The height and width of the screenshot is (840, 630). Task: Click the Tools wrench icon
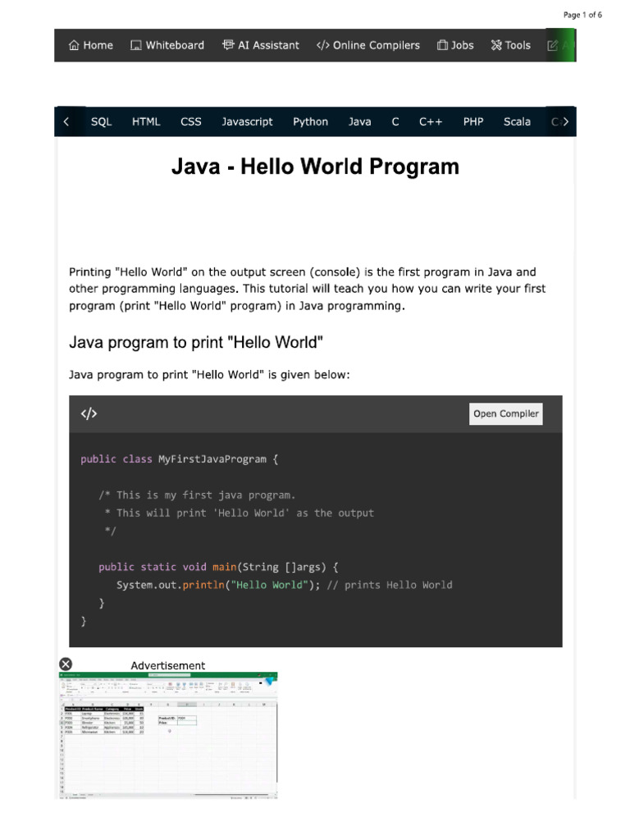coord(496,45)
